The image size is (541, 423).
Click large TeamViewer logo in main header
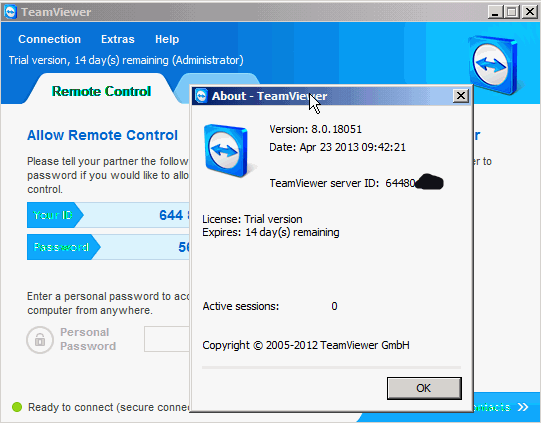coord(494,65)
